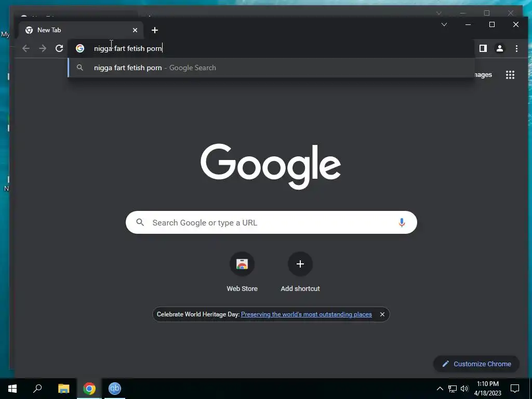This screenshot has height=399, width=532.
Task: Open the Web Store shortcut
Action: (242, 272)
